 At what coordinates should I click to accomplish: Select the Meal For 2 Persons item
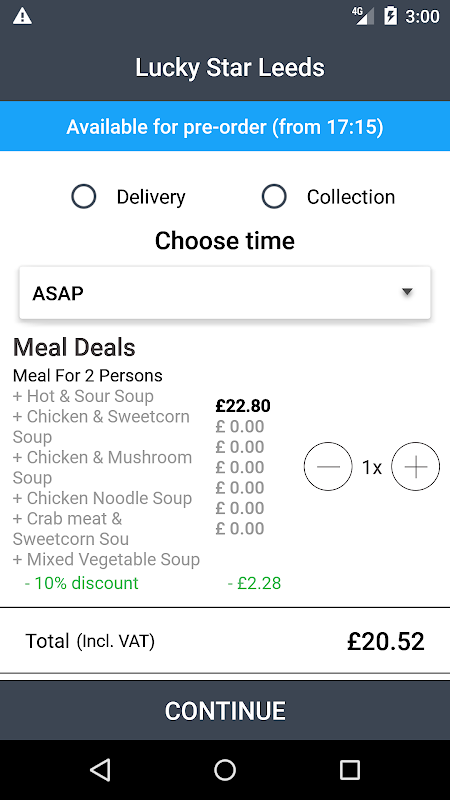[x=88, y=376]
